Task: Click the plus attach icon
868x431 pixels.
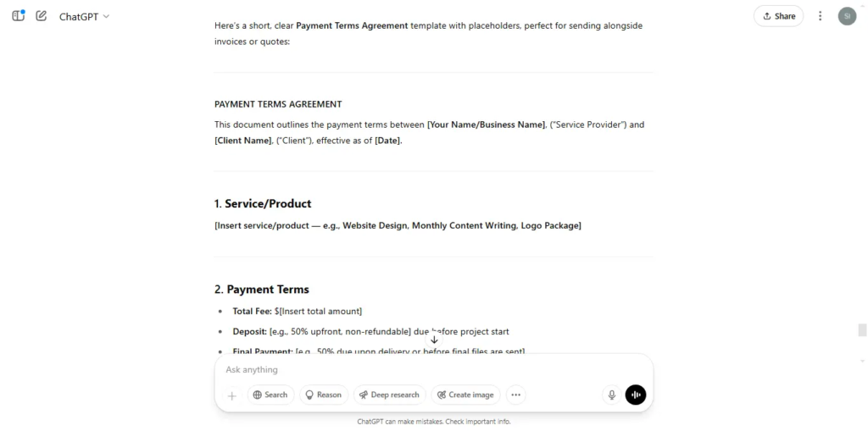Action: tap(232, 395)
